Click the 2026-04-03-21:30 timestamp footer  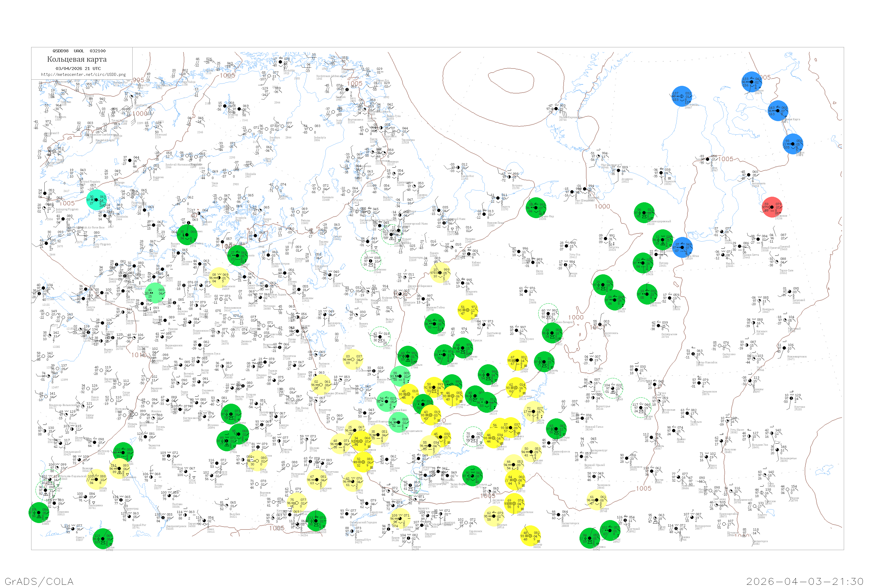click(805, 581)
